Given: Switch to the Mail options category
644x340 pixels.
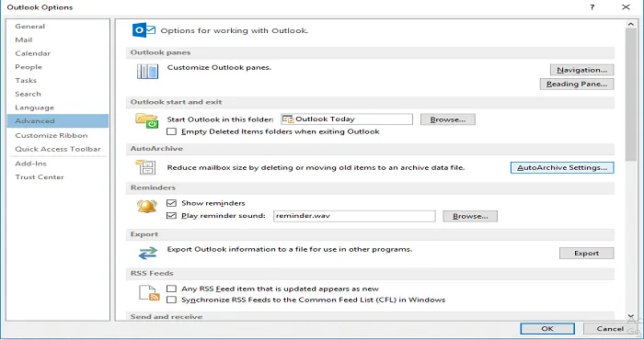Looking at the screenshot, I should [x=58, y=40].
